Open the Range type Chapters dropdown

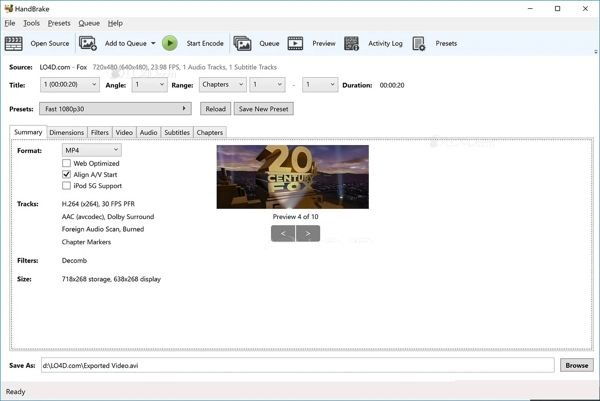[x=222, y=85]
